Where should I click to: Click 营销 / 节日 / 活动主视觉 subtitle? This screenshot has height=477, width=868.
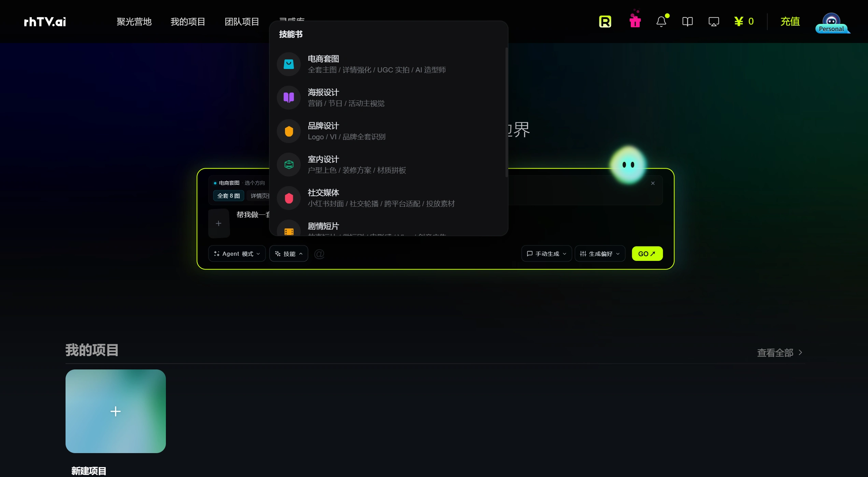346,103
